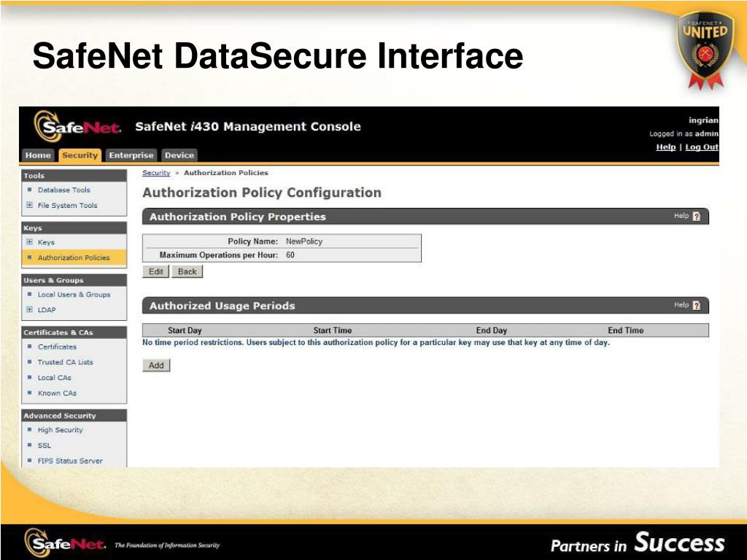
Task: Open Local Users & Groups
Action: coord(74,295)
